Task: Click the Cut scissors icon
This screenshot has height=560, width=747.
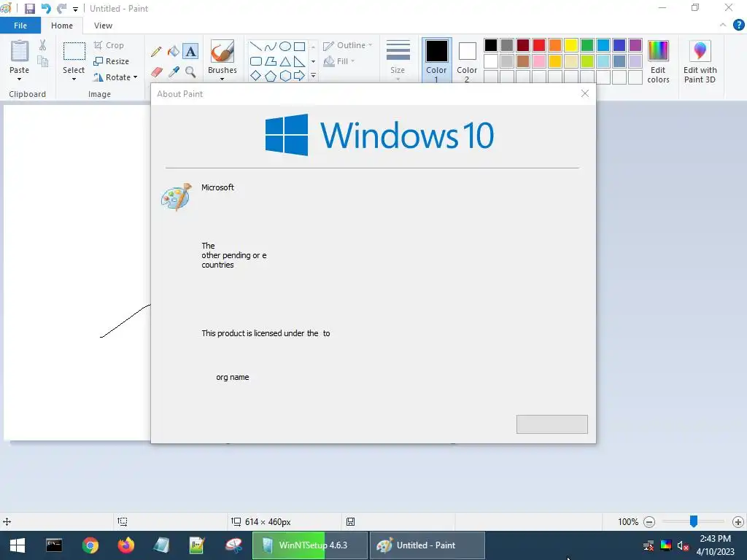Action: [43, 45]
